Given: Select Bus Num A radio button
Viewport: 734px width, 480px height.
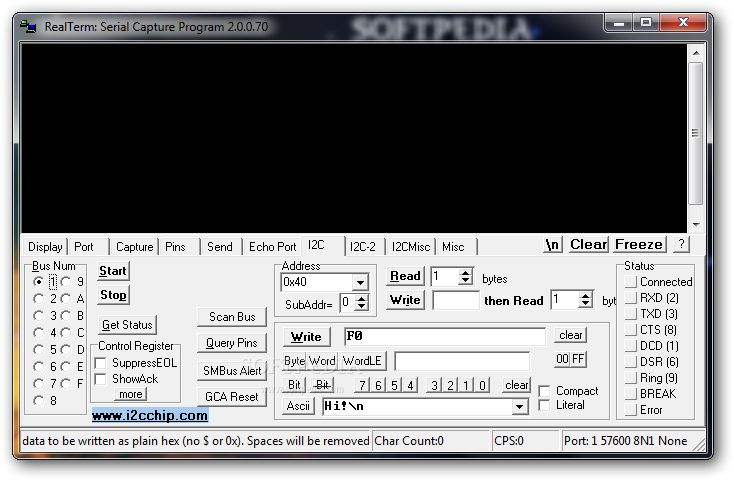Looking at the screenshot, I should [x=66, y=299].
